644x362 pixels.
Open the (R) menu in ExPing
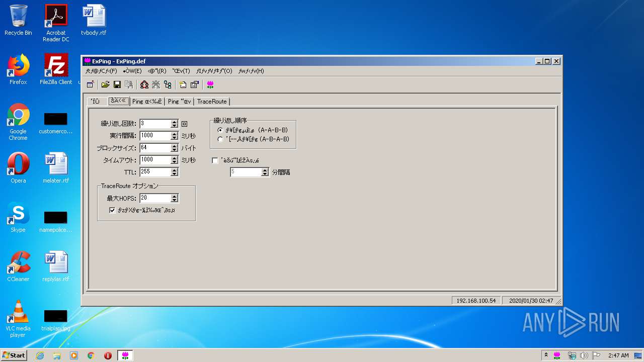pyautogui.click(x=157, y=71)
